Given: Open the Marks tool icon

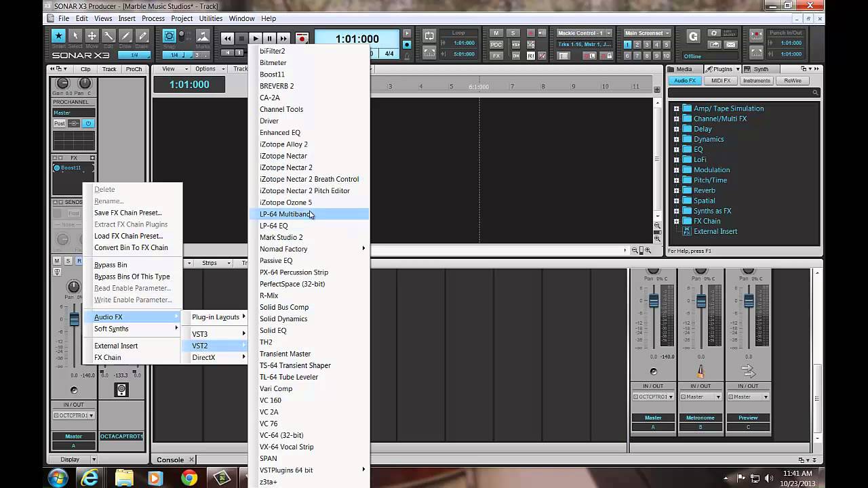Looking at the screenshot, I should pos(203,36).
